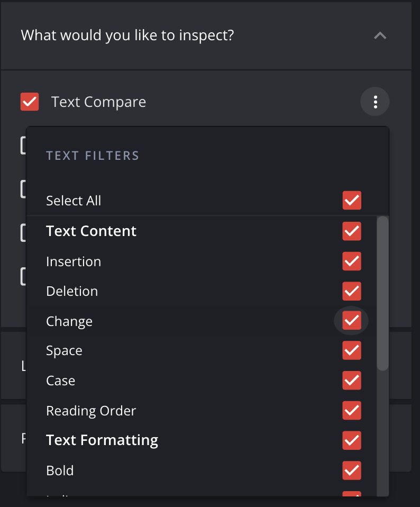The width and height of the screenshot is (420, 507).
Task: Uncheck the Insertion filter
Action: coord(352,261)
